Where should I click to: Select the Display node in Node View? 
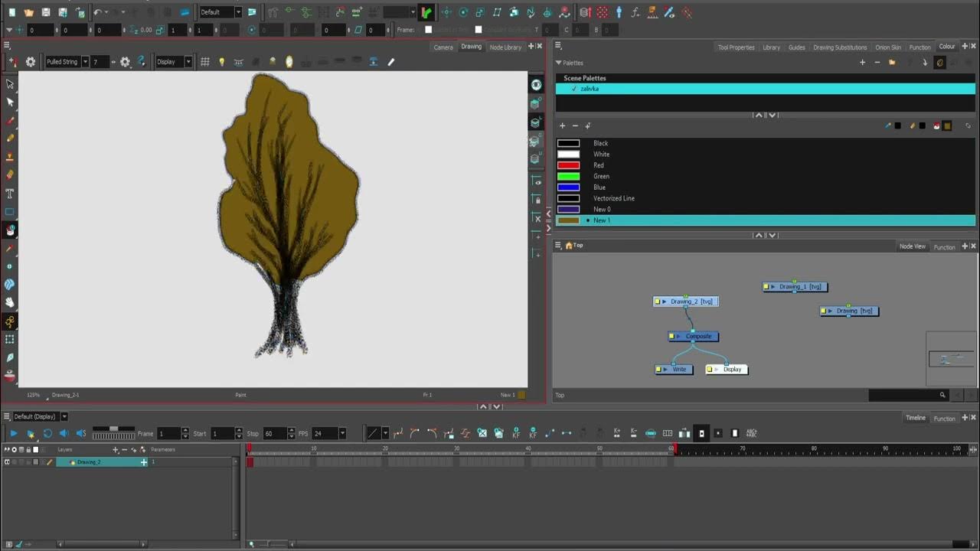tap(732, 370)
